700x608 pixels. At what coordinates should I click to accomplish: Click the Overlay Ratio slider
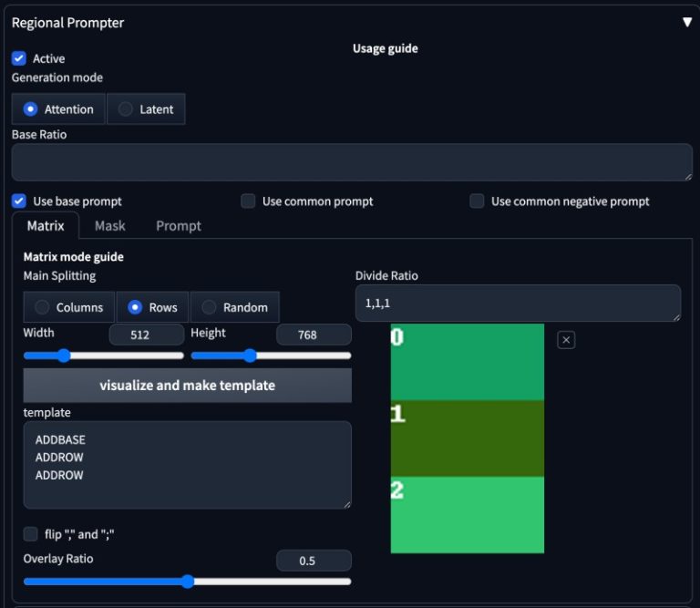pyautogui.click(x=187, y=582)
